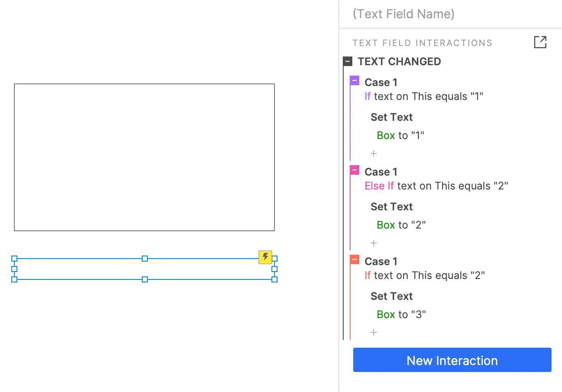562x392 pixels.
Task: Collapse the purple Case 1 block
Action: click(x=355, y=80)
